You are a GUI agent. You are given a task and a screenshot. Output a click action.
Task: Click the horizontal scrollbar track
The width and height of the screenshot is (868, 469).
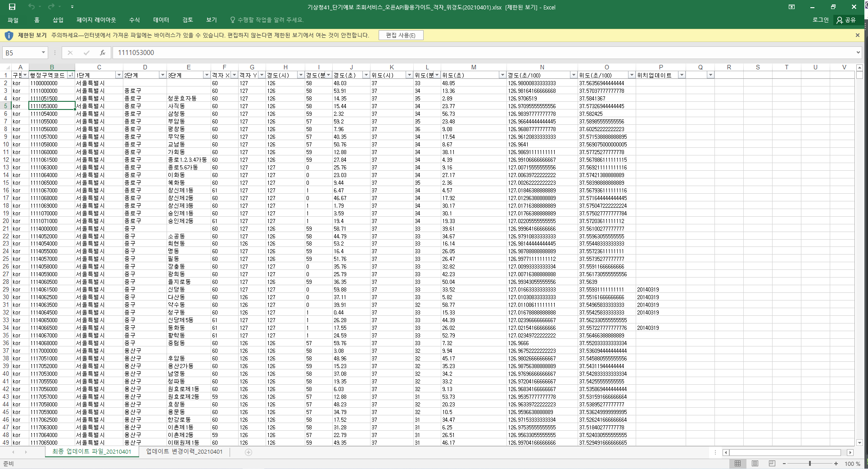pos(785,452)
